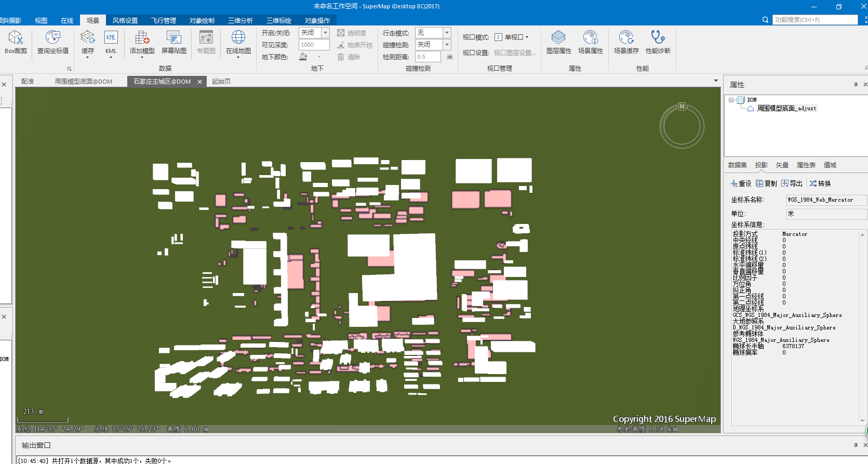The image size is (868, 464).
Task: Click the 可见深度 input field
Action: pos(314,45)
